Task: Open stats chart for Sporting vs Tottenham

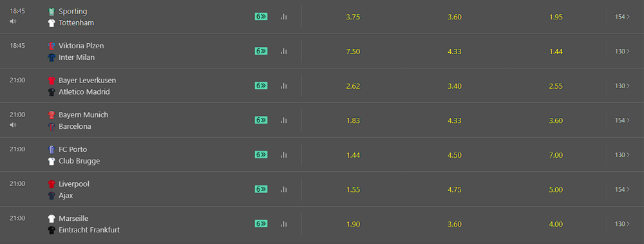Action: click(283, 17)
